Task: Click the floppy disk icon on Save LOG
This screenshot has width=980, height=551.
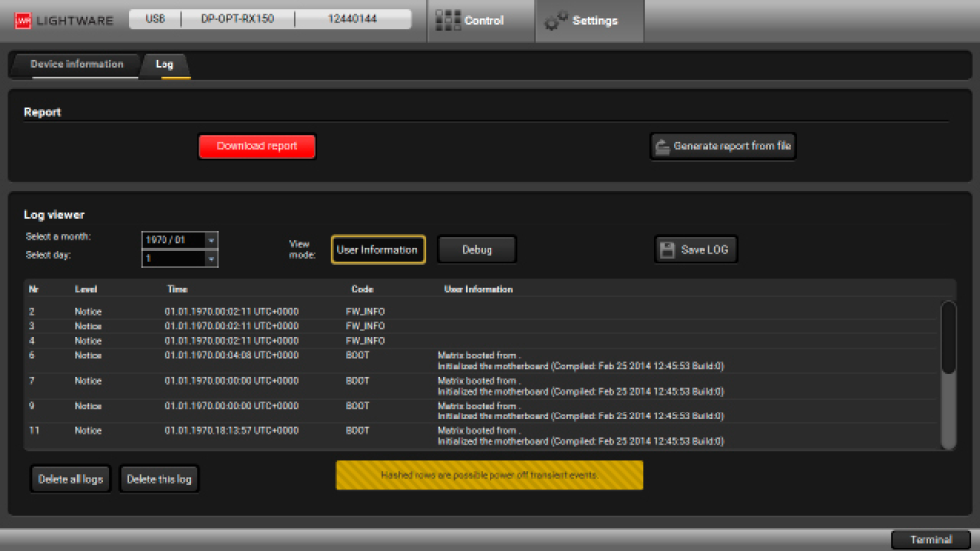Action: coord(667,250)
